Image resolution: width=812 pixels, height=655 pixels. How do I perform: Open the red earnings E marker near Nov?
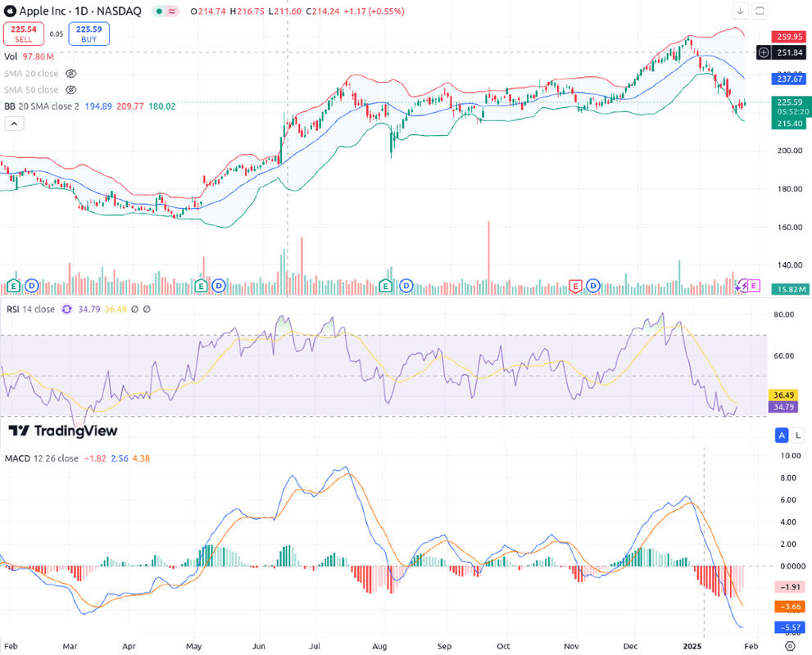[x=575, y=286]
